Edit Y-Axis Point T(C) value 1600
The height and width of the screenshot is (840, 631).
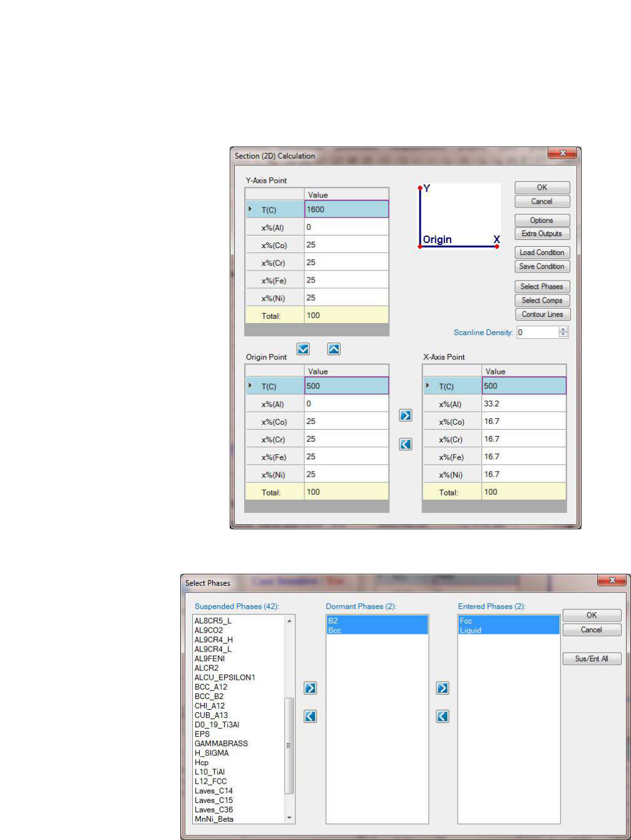click(x=346, y=209)
